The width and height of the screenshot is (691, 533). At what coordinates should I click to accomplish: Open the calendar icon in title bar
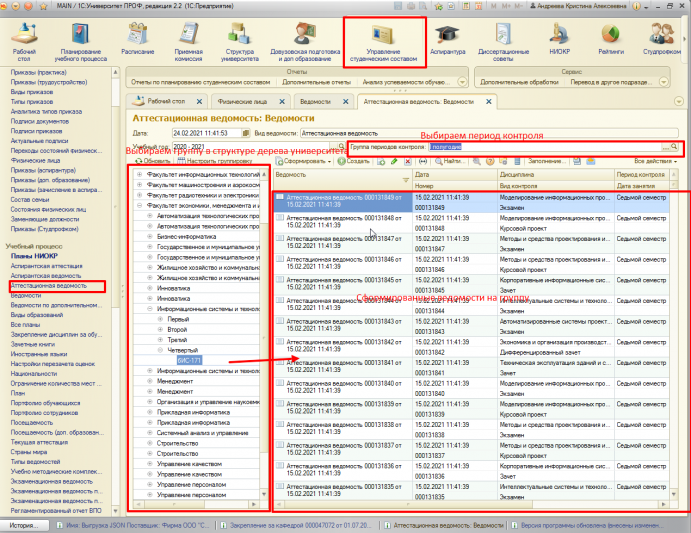tap(478, 6)
